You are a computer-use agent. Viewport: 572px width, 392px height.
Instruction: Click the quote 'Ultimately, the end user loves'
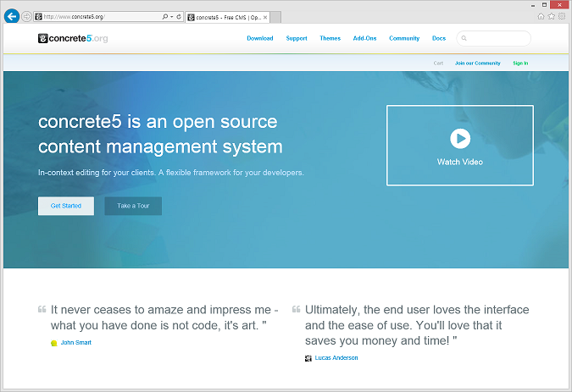[x=417, y=325]
